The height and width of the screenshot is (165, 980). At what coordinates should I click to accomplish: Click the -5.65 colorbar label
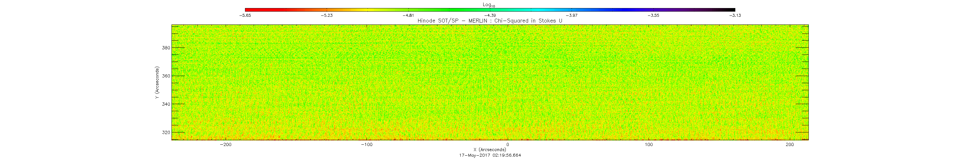click(245, 15)
